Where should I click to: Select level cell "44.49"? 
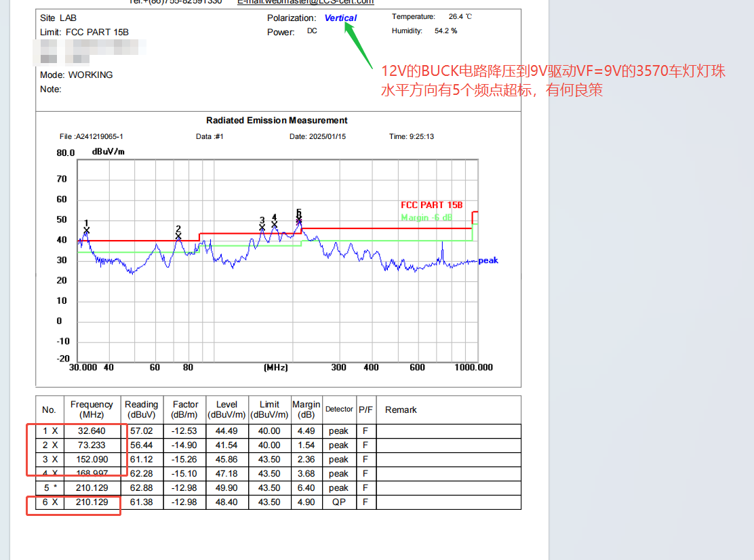(226, 431)
